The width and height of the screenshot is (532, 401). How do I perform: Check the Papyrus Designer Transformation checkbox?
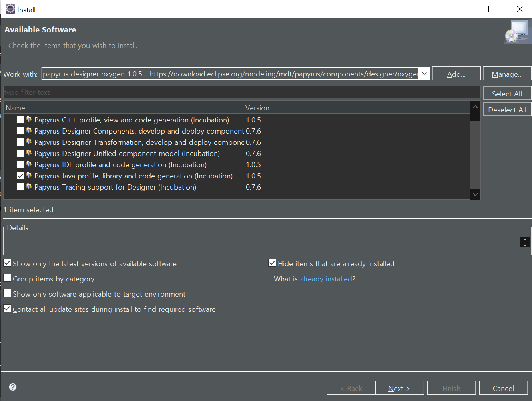tap(20, 142)
